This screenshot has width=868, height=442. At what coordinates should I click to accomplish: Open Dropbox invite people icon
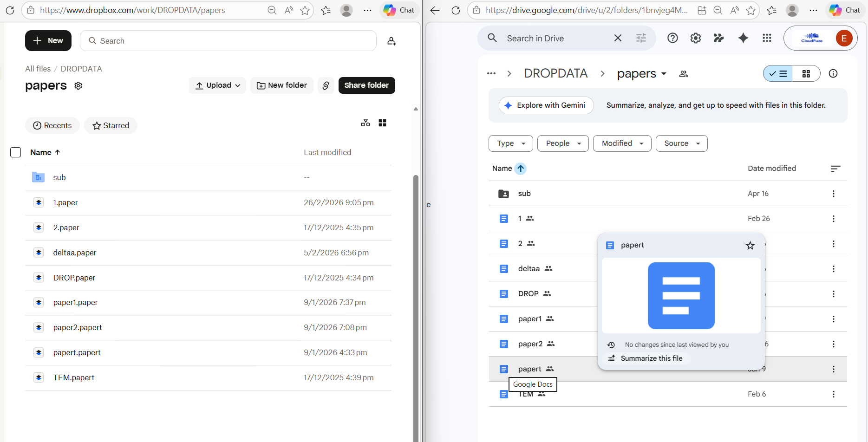[x=392, y=41]
